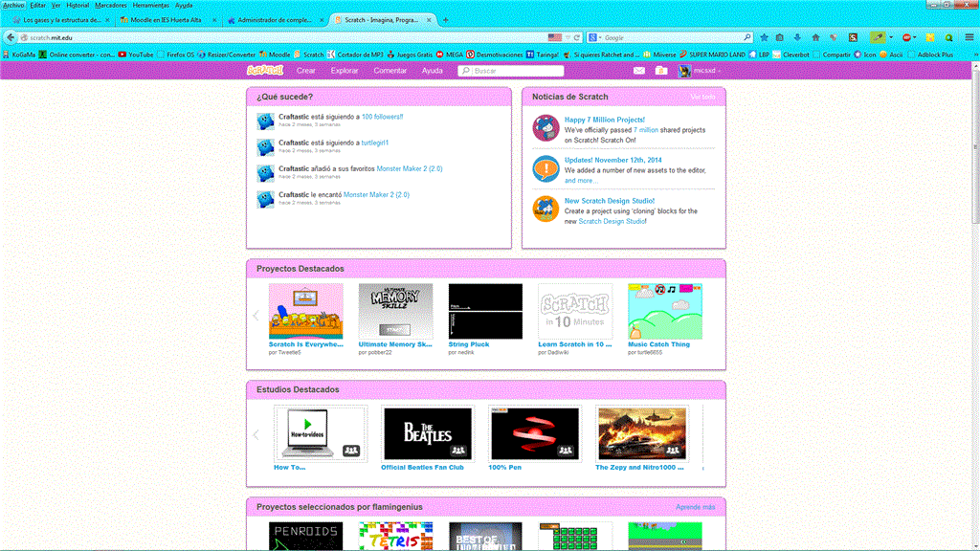Click the Scratch logo in the header
This screenshot has height=551, width=980.
click(x=265, y=70)
